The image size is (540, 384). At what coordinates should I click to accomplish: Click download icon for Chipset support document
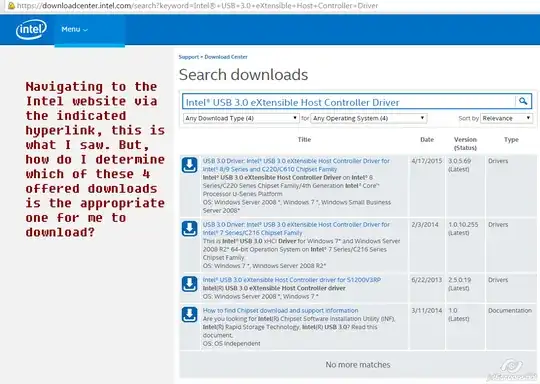pyautogui.click(x=189, y=315)
